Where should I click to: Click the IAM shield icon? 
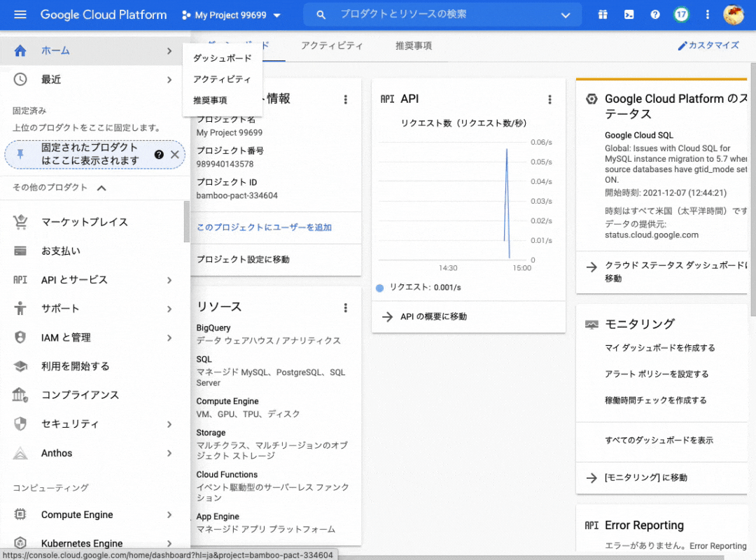pyautogui.click(x=20, y=337)
